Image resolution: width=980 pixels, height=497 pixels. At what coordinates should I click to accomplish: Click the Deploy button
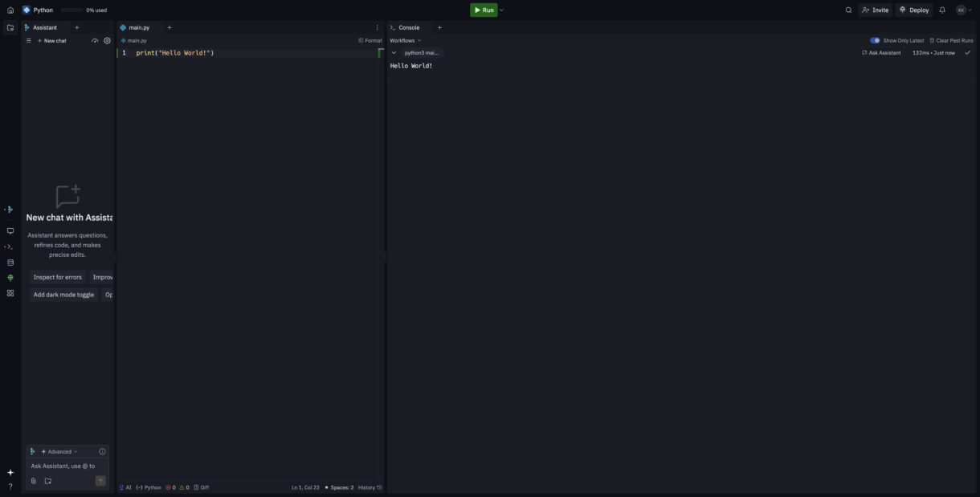pos(914,10)
